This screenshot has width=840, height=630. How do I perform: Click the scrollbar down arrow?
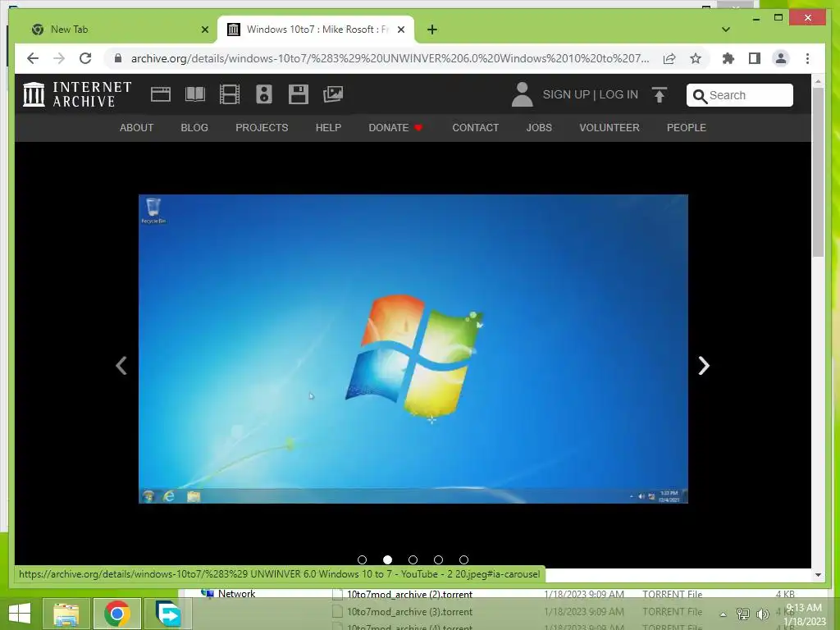818,575
